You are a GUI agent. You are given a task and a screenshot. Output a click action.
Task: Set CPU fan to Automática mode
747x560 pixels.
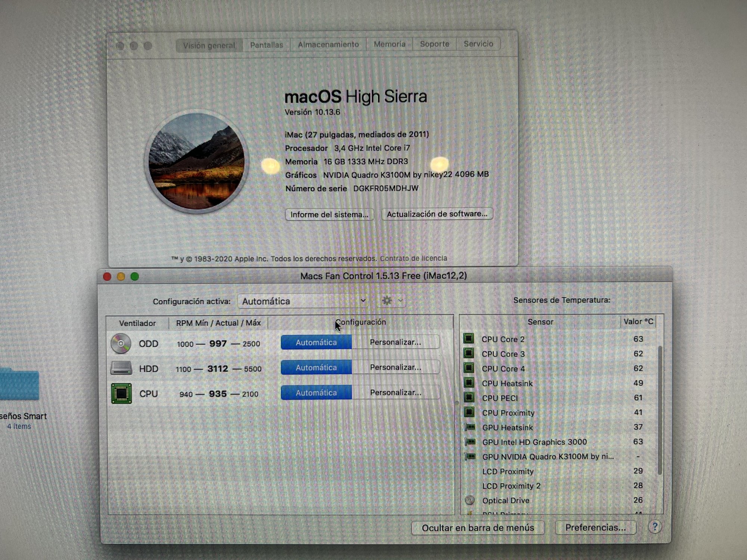[316, 393]
